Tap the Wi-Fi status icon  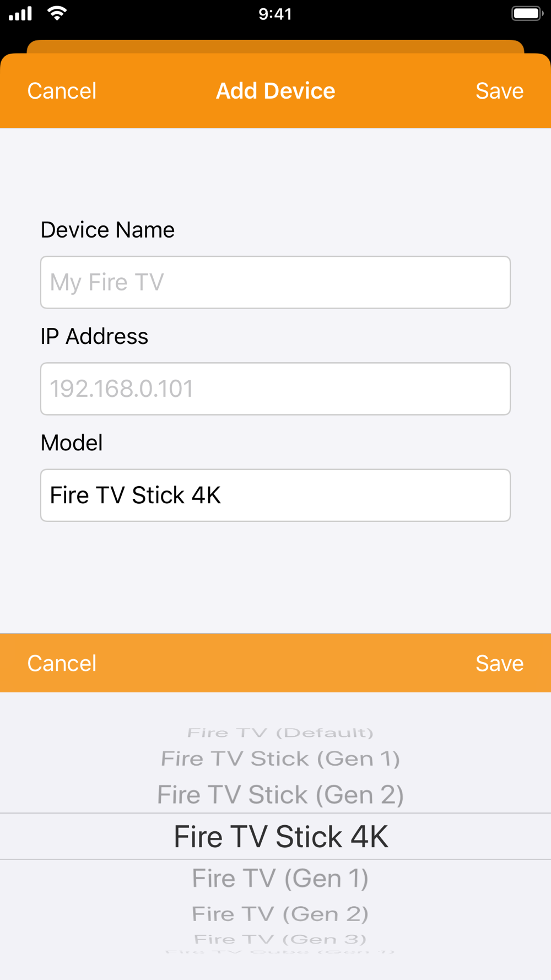point(57,13)
